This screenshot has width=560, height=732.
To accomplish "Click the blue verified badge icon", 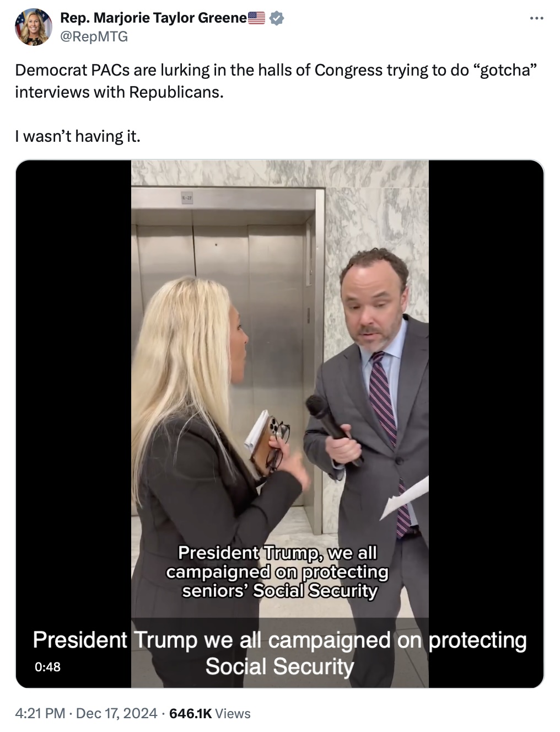I will click(x=276, y=18).
